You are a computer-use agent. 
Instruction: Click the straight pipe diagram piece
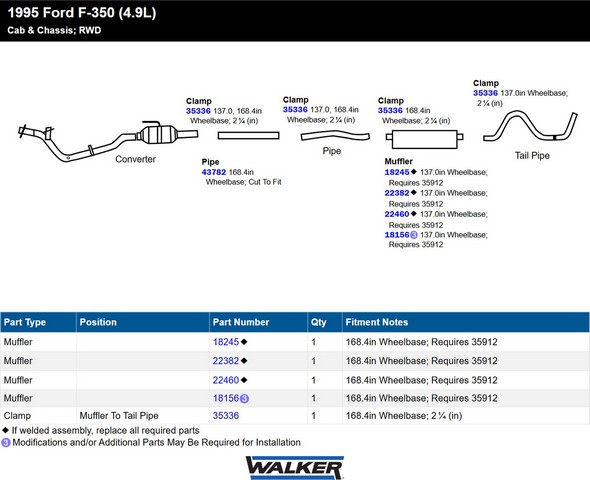(248, 135)
